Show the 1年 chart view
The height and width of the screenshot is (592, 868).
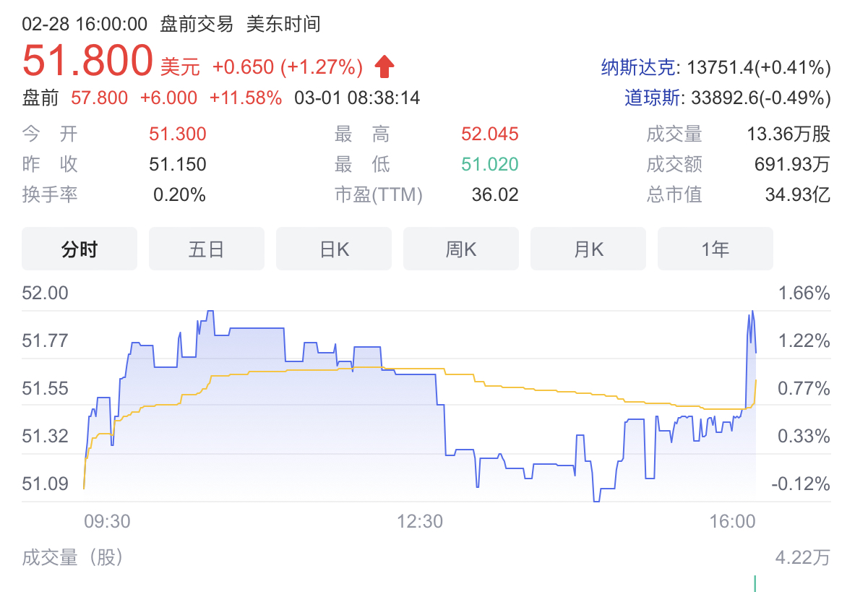click(x=716, y=249)
